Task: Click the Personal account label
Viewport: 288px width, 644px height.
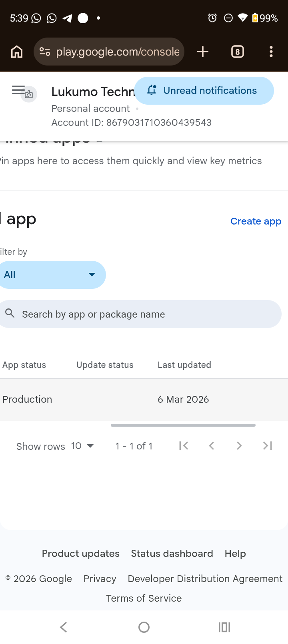Action: [90, 109]
